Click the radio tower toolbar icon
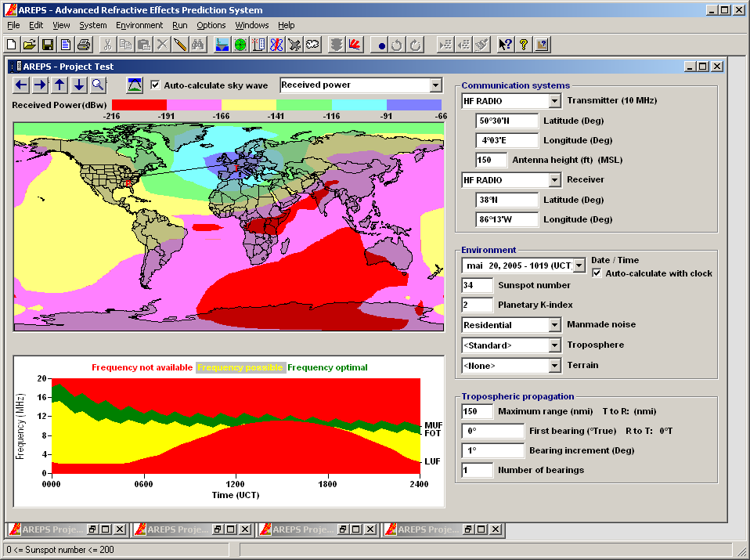 point(258,45)
